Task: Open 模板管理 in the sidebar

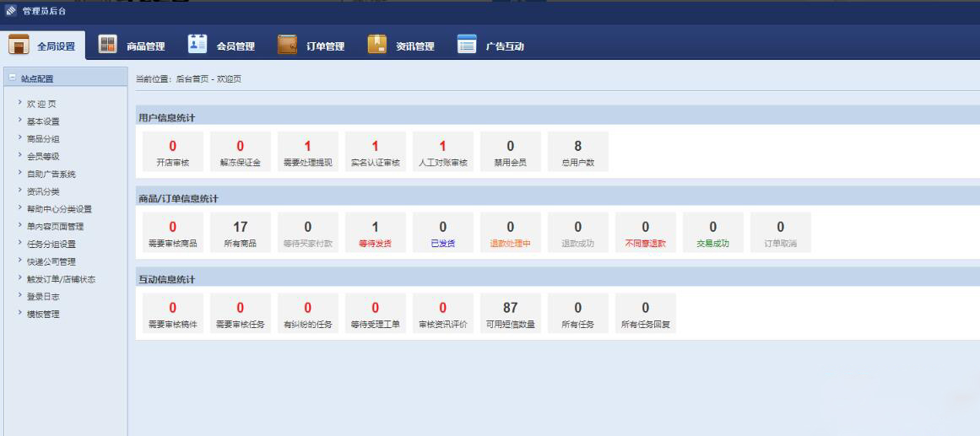Action: tap(44, 315)
